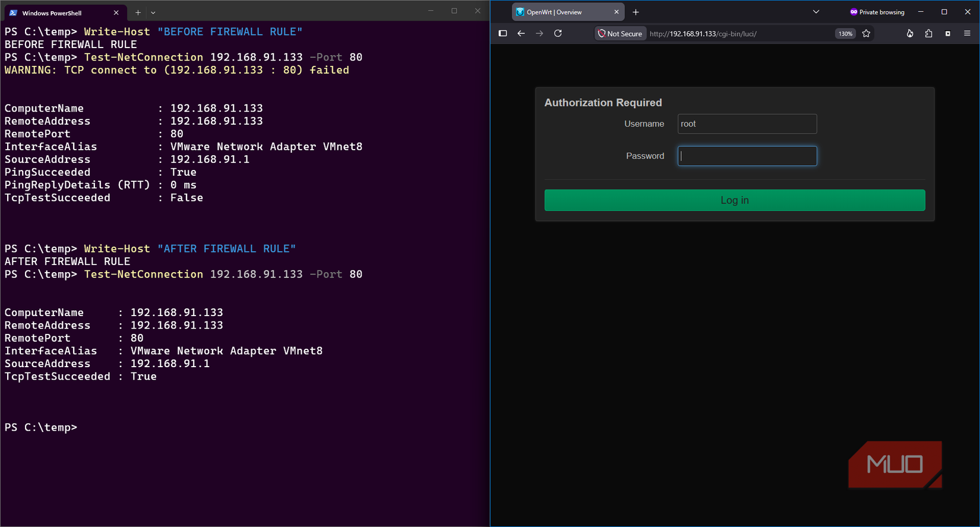Viewport: 980px width, 527px height.
Task: Expand the browser list-all-tabs chevron
Action: (816, 12)
